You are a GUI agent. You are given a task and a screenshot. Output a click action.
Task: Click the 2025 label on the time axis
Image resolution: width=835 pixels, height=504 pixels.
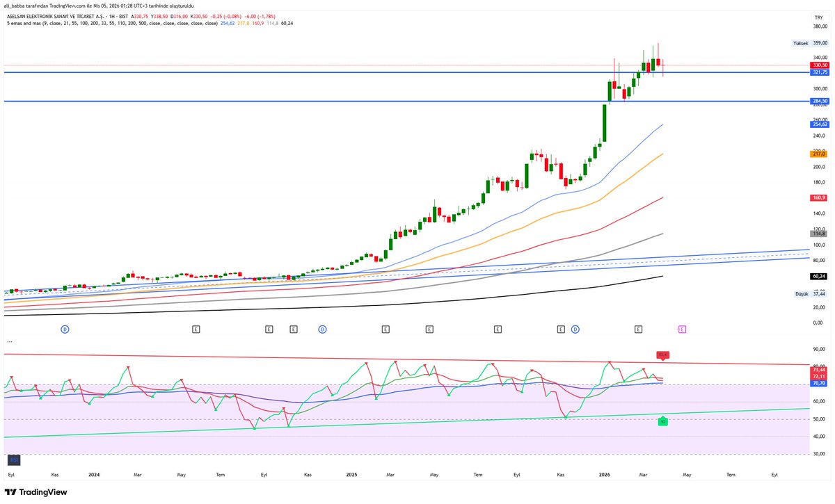351,475
